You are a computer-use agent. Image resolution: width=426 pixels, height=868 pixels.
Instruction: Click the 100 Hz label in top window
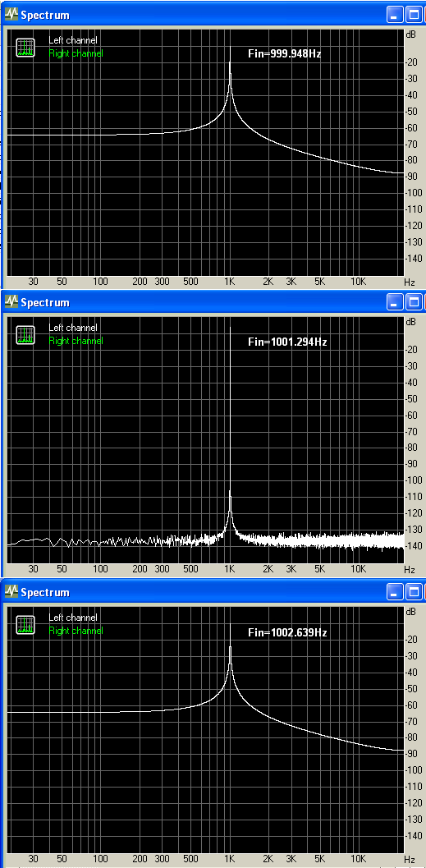pos(100,282)
